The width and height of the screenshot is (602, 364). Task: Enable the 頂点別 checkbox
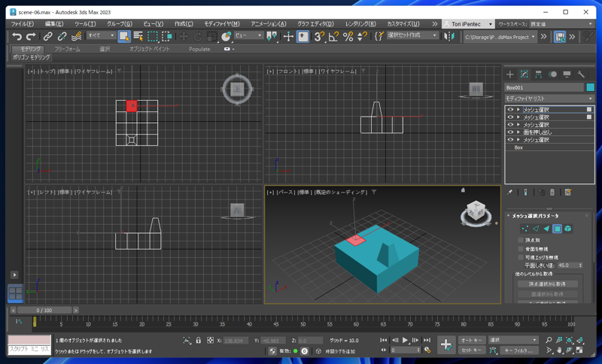521,240
